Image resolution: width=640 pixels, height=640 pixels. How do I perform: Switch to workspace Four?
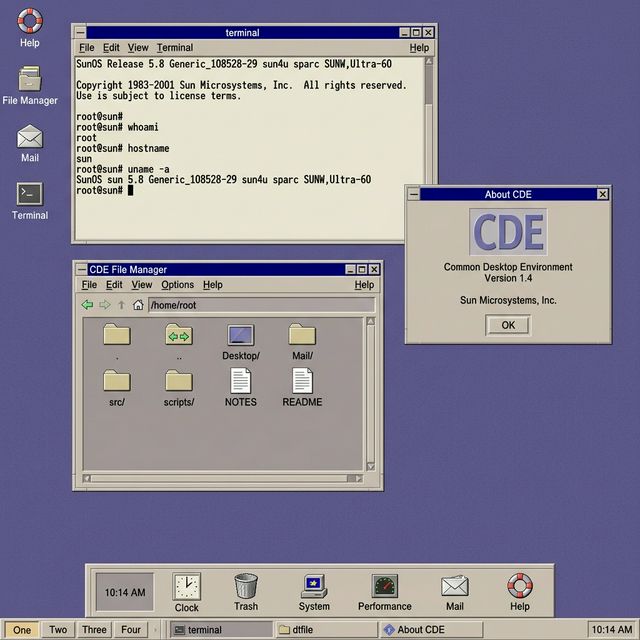[131, 629]
